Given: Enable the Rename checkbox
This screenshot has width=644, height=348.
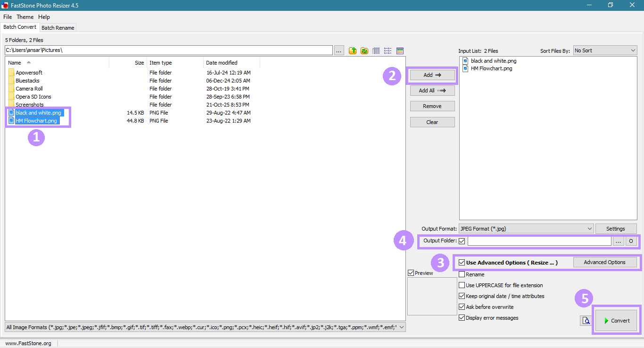Looking at the screenshot, I should [x=462, y=274].
